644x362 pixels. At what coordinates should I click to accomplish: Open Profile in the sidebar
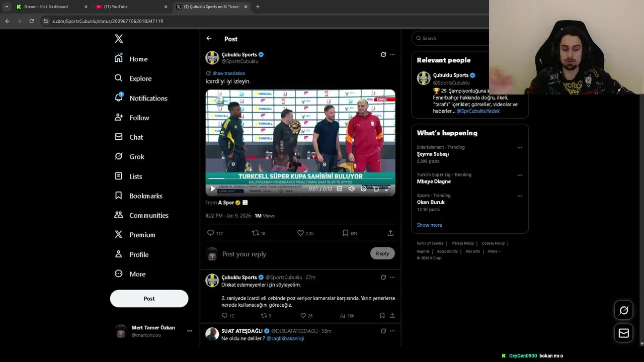[131, 254]
